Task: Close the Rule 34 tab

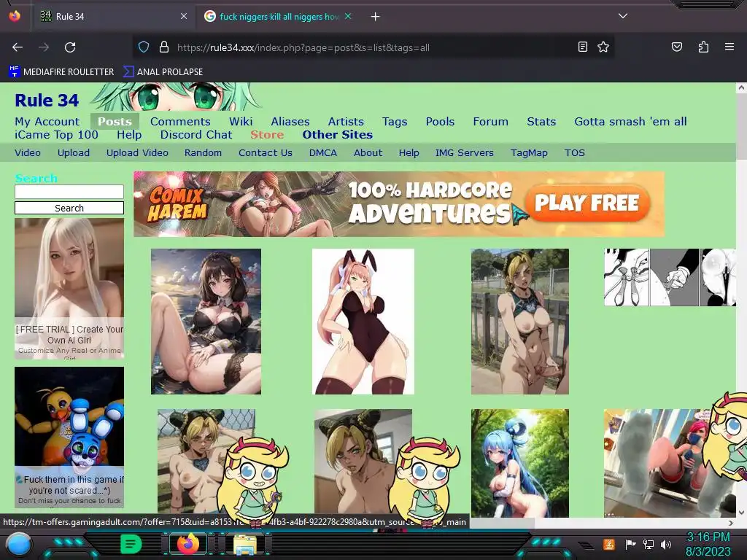Action: point(183,16)
